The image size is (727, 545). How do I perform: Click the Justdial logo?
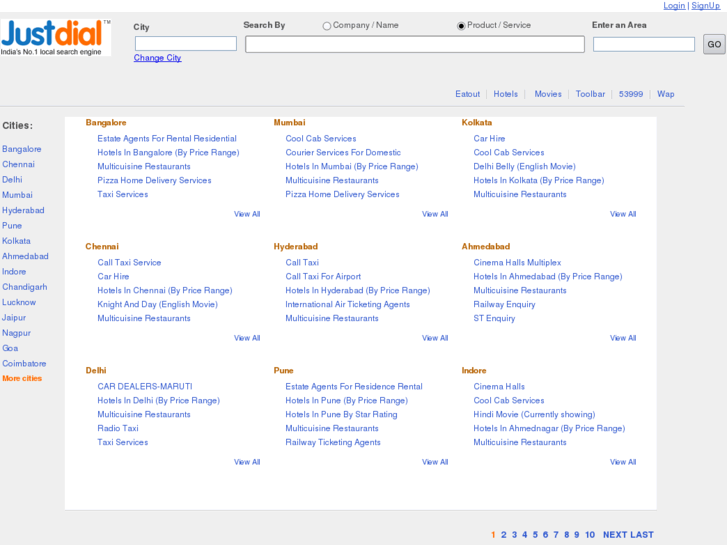click(56, 38)
